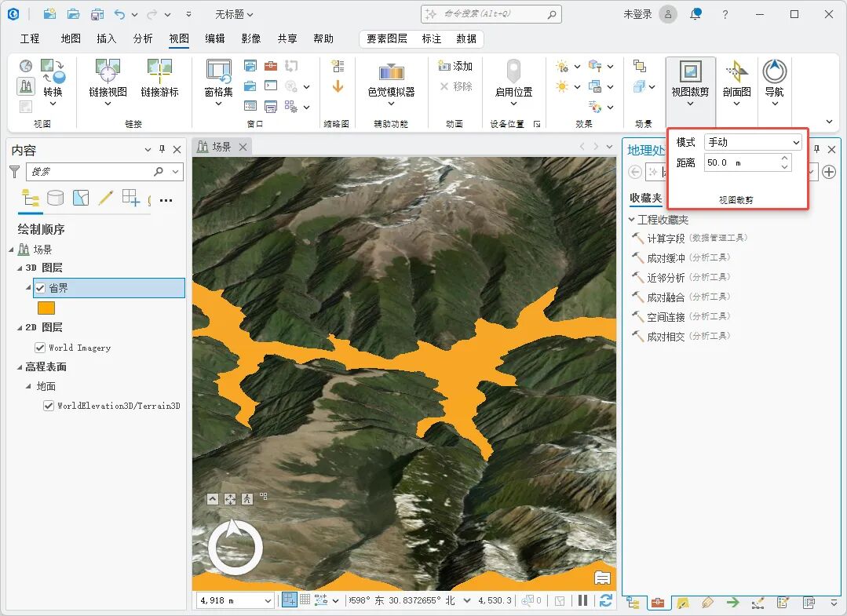Toggle WorldElevation3D/Terrain3D checkbox

click(x=49, y=406)
